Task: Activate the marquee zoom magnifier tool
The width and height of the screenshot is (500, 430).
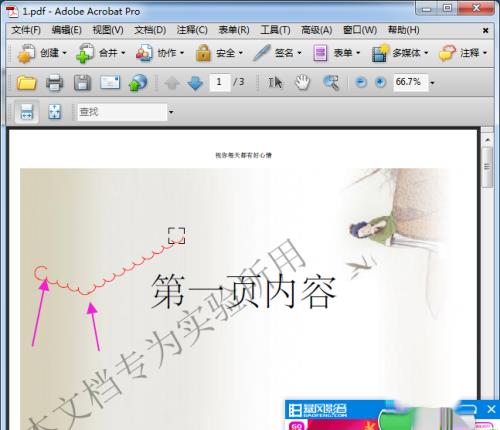Action: [331, 83]
